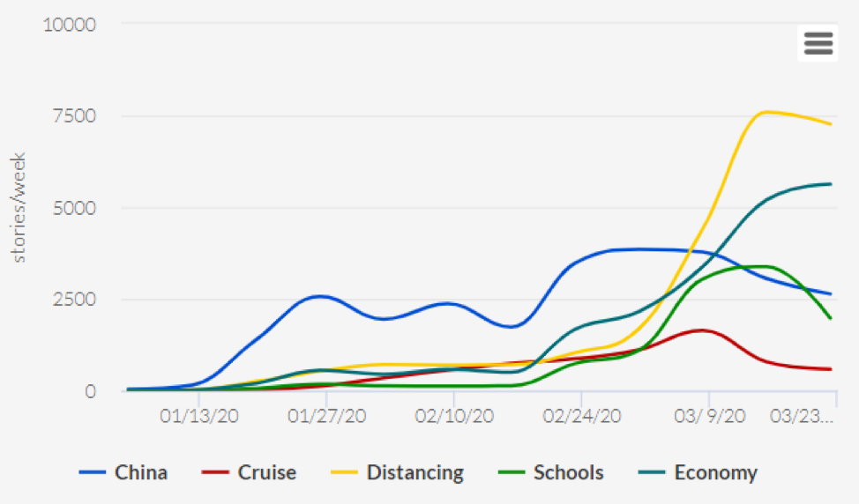Toggle the Distancing legend label
The height and width of the screenshot is (504, 859).
click(415, 473)
